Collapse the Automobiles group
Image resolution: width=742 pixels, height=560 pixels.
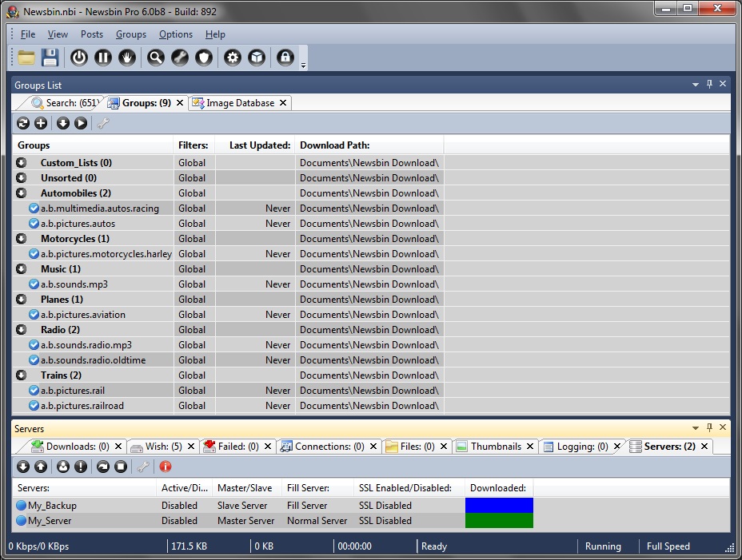(x=22, y=193)
